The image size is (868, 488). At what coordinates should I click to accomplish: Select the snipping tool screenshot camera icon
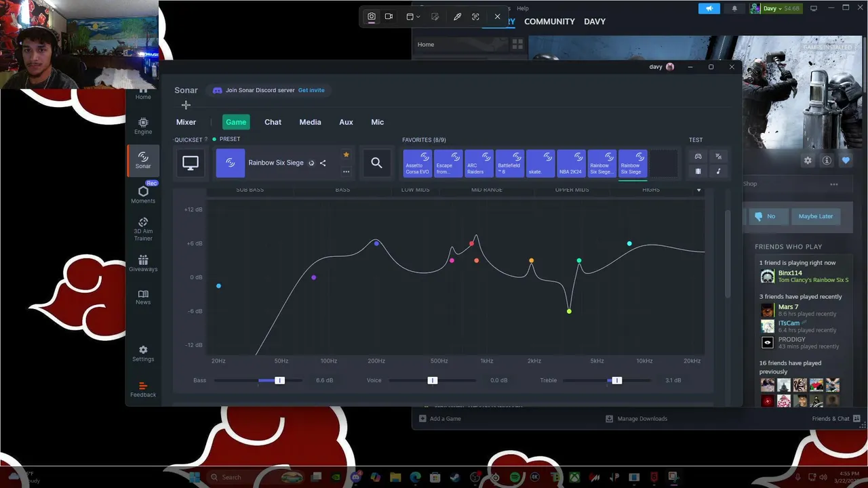tap(372, 16)
